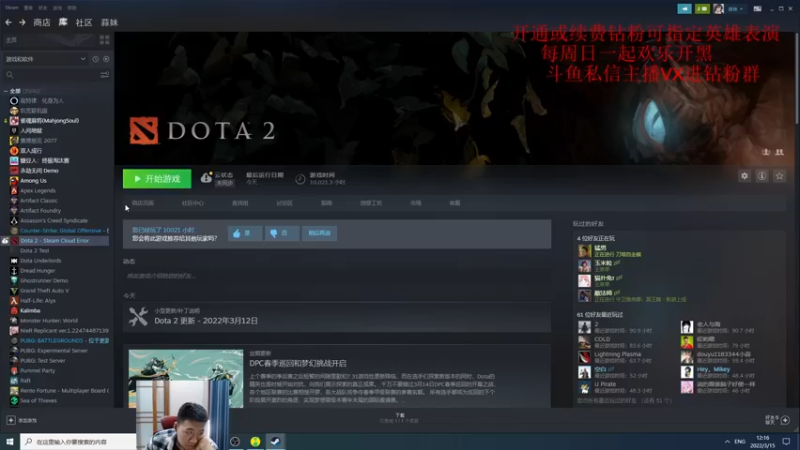Viewport: 800px width, 450px height.
Task: Open the Steam menu in the title bar
Action: [x=12, y=8]
